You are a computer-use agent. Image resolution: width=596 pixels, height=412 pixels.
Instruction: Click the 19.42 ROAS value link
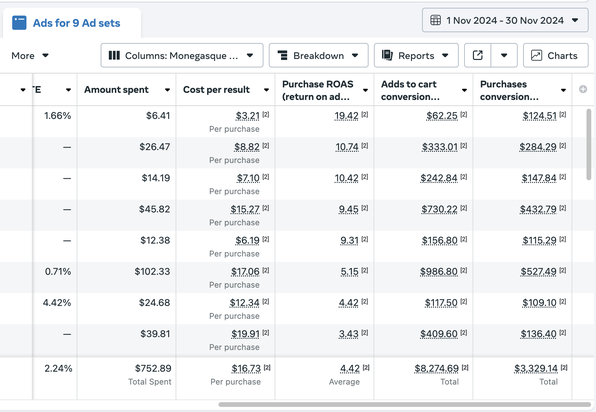(346, 116)
